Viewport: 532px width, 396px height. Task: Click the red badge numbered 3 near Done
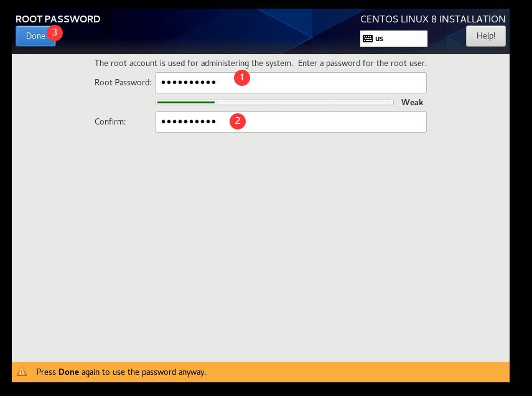(x=56, y=32)
